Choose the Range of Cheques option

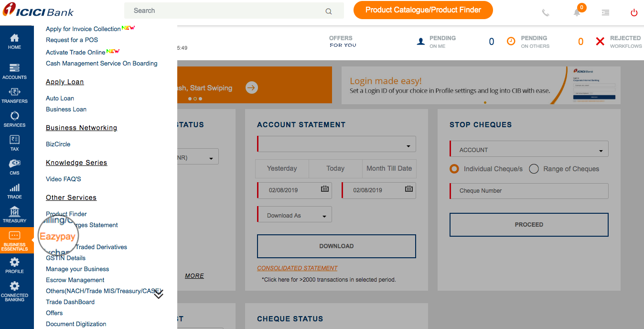pos(534,168)
